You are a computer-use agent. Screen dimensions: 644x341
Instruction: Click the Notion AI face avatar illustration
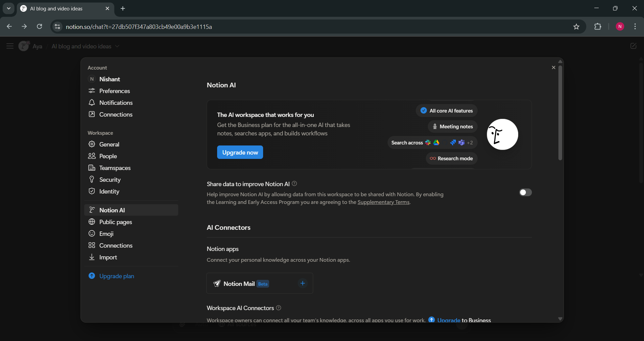502,134
